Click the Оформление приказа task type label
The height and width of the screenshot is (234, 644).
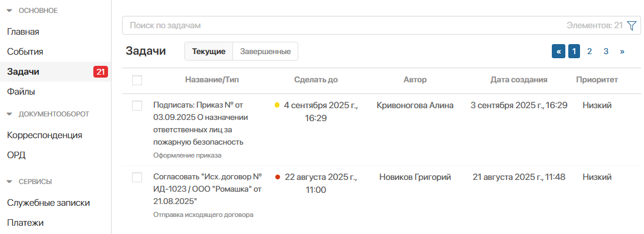[187, 155]
